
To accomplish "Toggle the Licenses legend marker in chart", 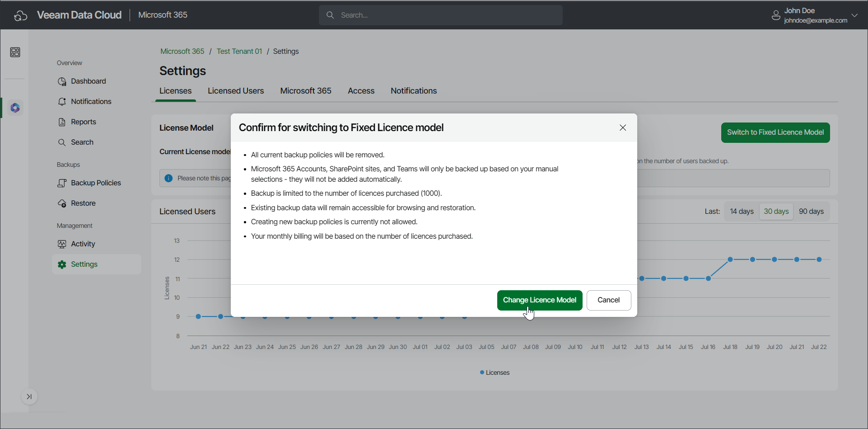I will (x=482, y=372).
